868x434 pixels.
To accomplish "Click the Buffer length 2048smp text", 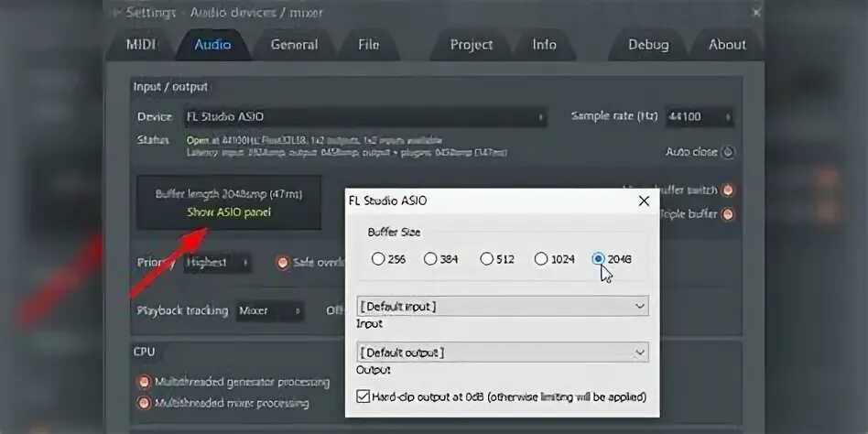I will pyautogui.click(x=229, y=194).
